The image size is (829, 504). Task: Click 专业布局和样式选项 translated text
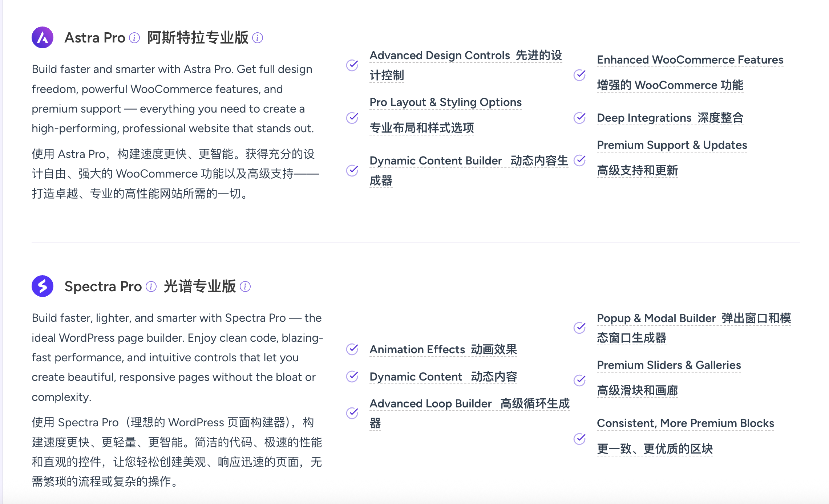[422, 128]
